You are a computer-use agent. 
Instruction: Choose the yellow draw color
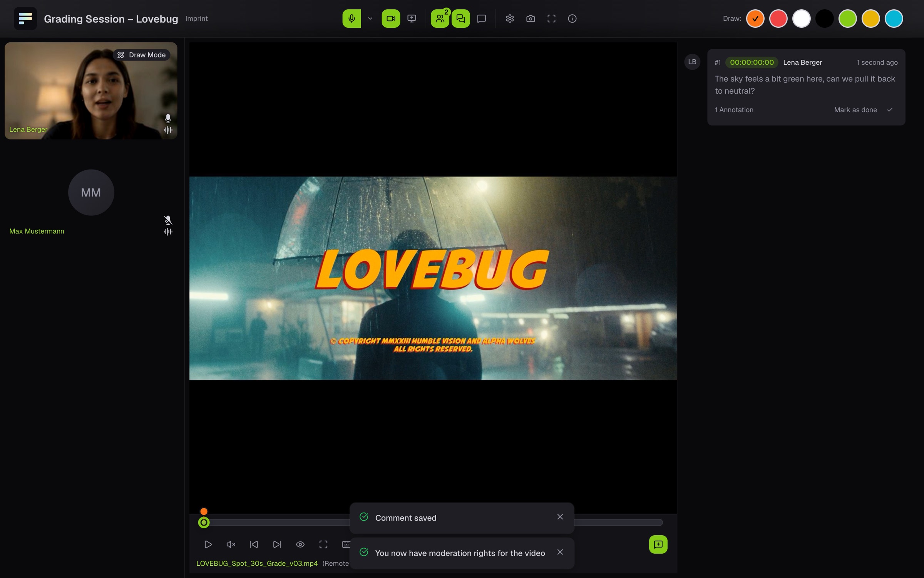click(x=870, y=18)
